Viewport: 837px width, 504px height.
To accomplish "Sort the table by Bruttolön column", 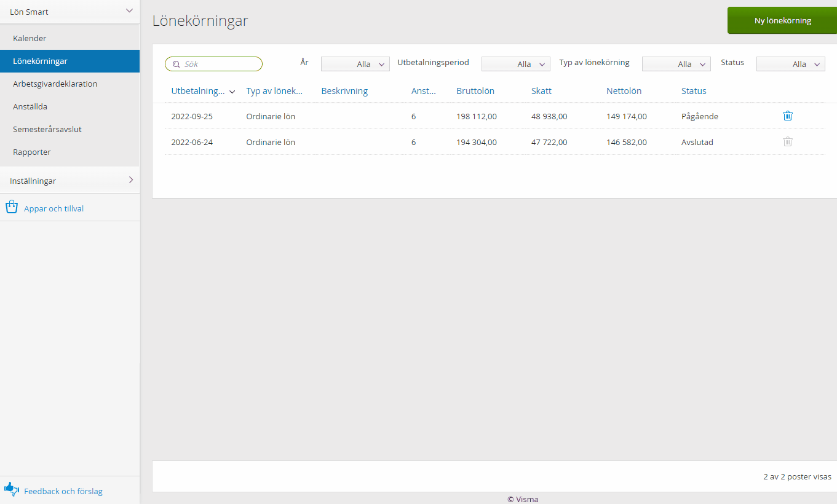I will click(x=475, y=91).
